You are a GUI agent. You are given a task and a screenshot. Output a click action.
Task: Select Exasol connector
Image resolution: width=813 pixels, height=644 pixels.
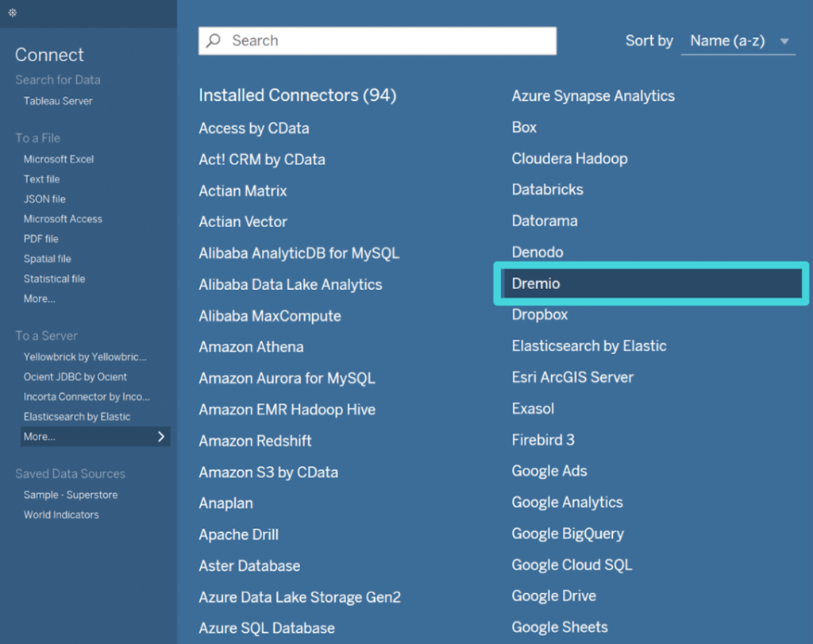click(533, 409)
